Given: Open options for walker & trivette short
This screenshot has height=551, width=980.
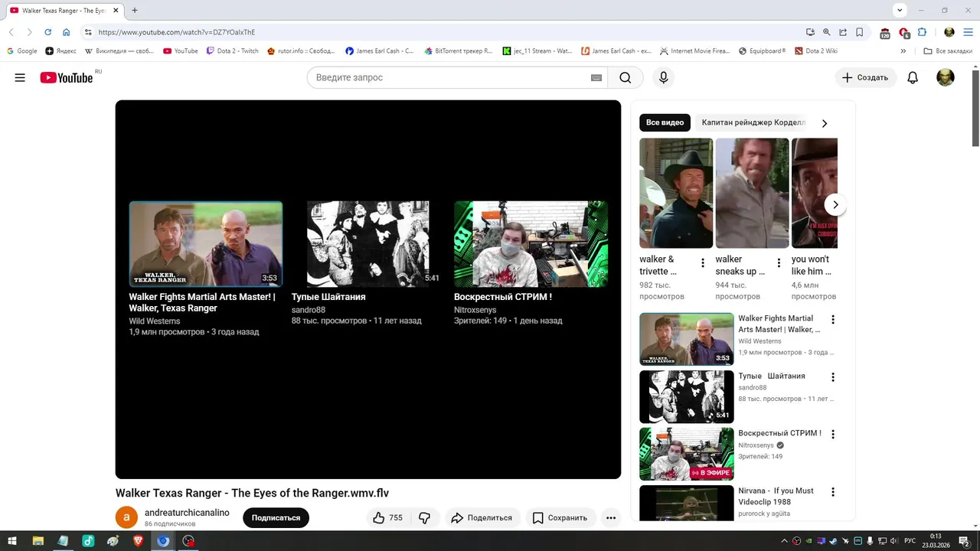Looking at the screenshot, I should [703, 262].
